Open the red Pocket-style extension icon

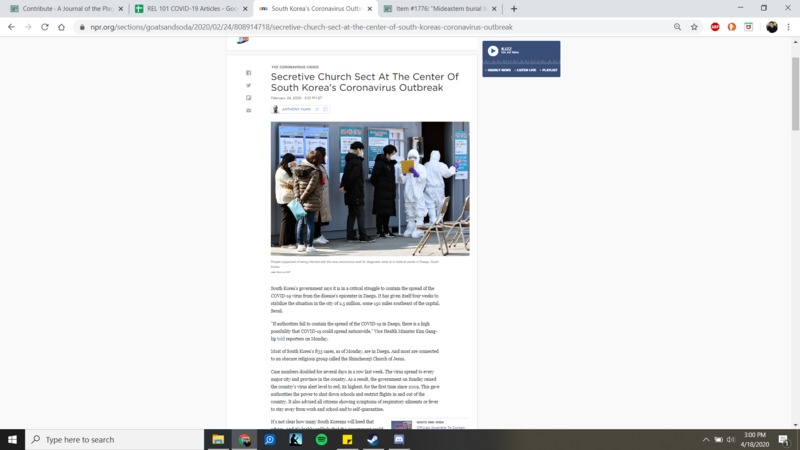[x=748, y=27]
